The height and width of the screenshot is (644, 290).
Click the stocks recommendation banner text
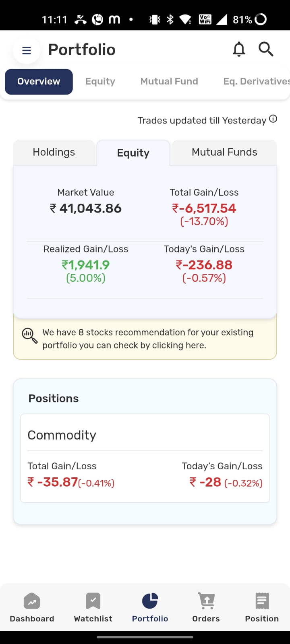click(148, 339)
